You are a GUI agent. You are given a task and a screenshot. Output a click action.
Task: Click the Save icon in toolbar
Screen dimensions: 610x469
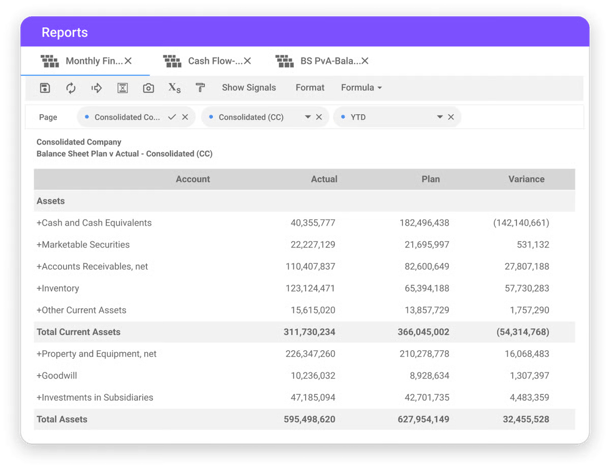pos(45,88)
